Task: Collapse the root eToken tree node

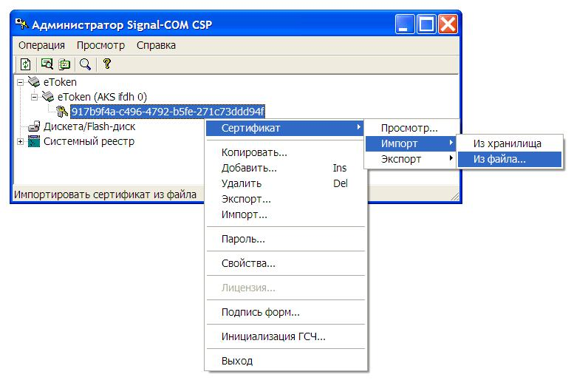Action: 20,82
